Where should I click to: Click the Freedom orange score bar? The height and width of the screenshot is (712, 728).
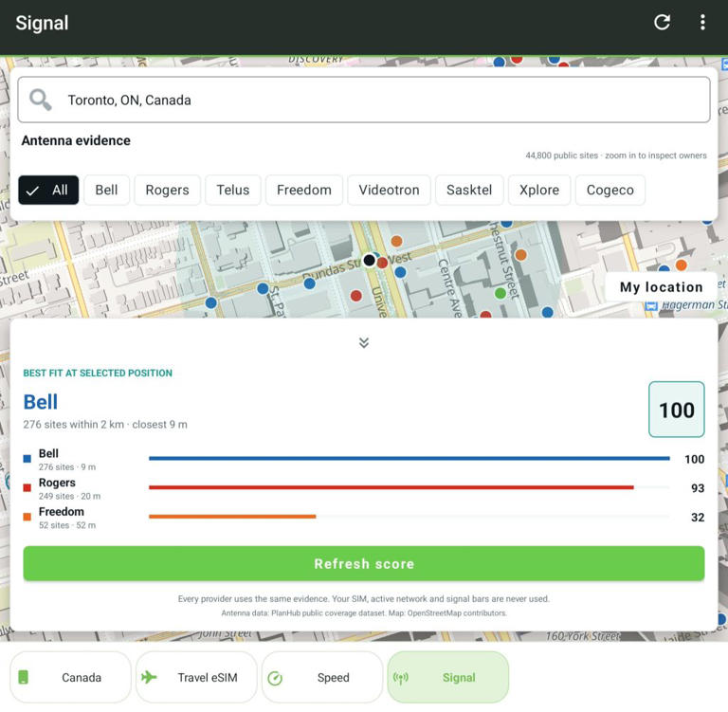tap(232, 516)
